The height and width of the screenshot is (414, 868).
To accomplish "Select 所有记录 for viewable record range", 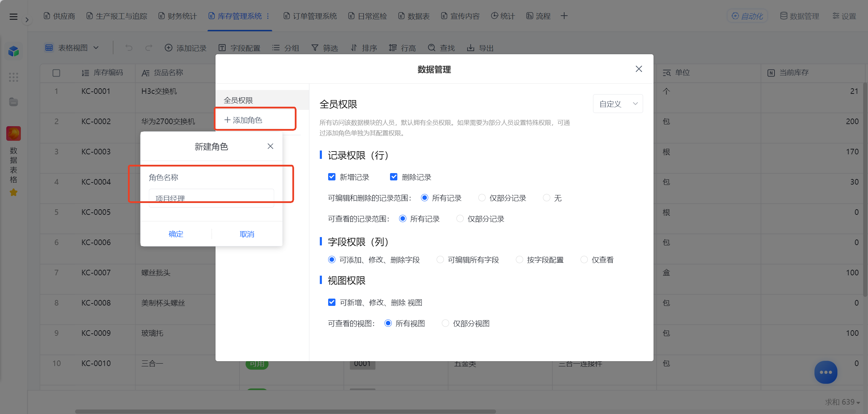I will (x=403, y=219).
